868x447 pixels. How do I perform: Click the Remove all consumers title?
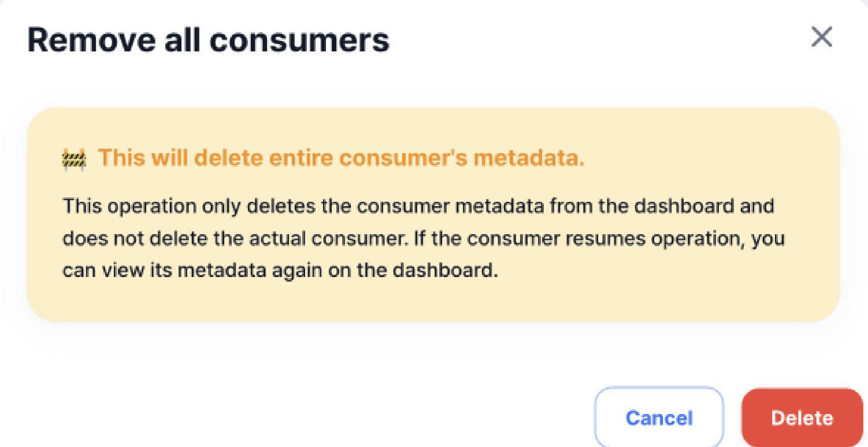point(209,39)
